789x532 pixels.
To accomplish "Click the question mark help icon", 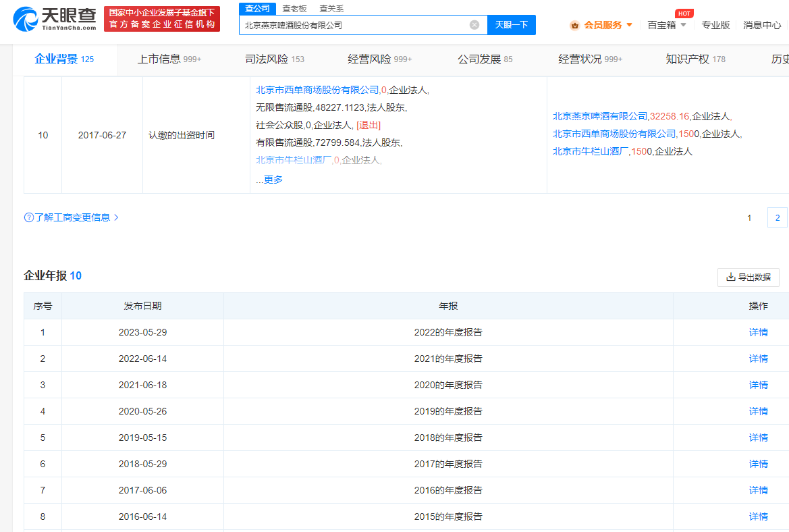I will [29, 217].
